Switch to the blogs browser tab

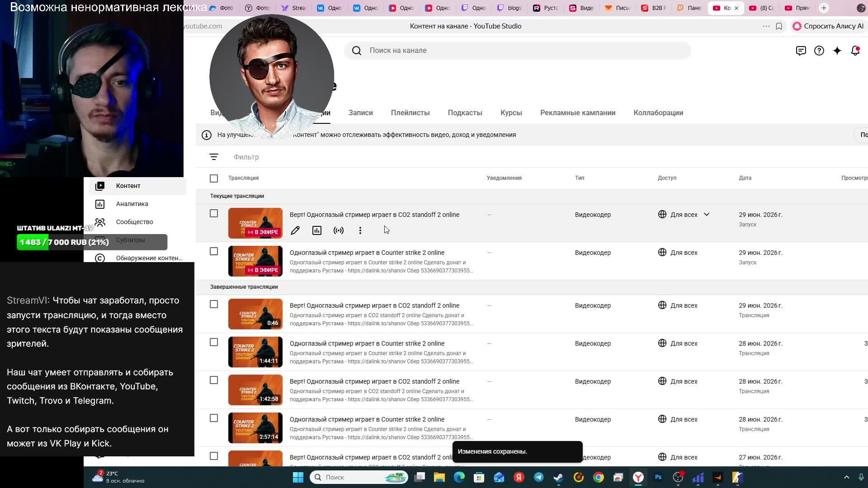point(510,8)
